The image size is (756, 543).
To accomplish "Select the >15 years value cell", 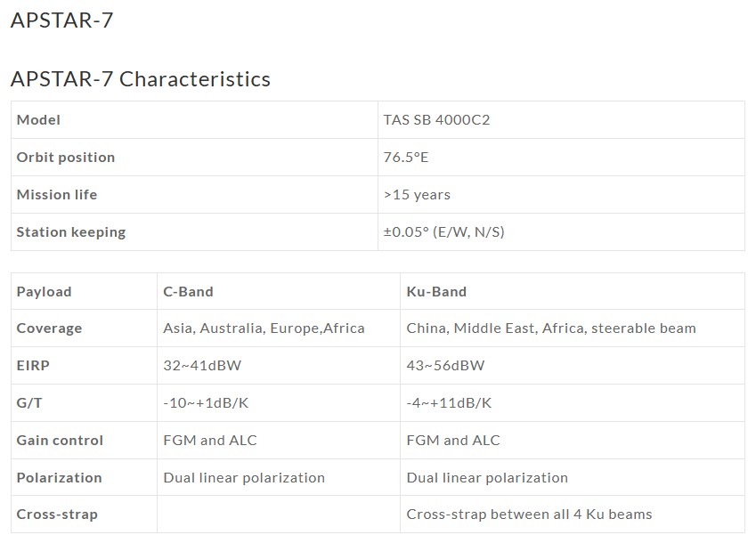I will point(561,195).
